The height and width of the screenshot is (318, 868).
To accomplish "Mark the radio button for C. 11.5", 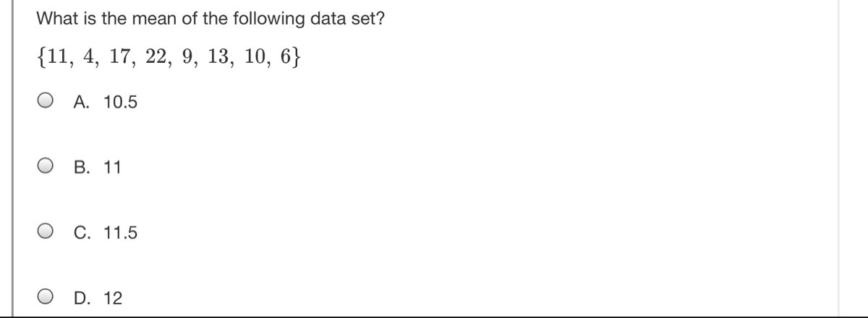I will [46, 232].
